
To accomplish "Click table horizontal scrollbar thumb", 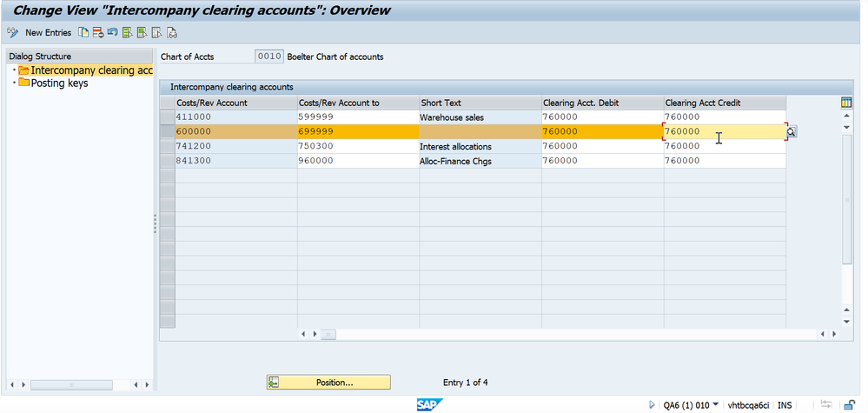I will click(328, 335).
